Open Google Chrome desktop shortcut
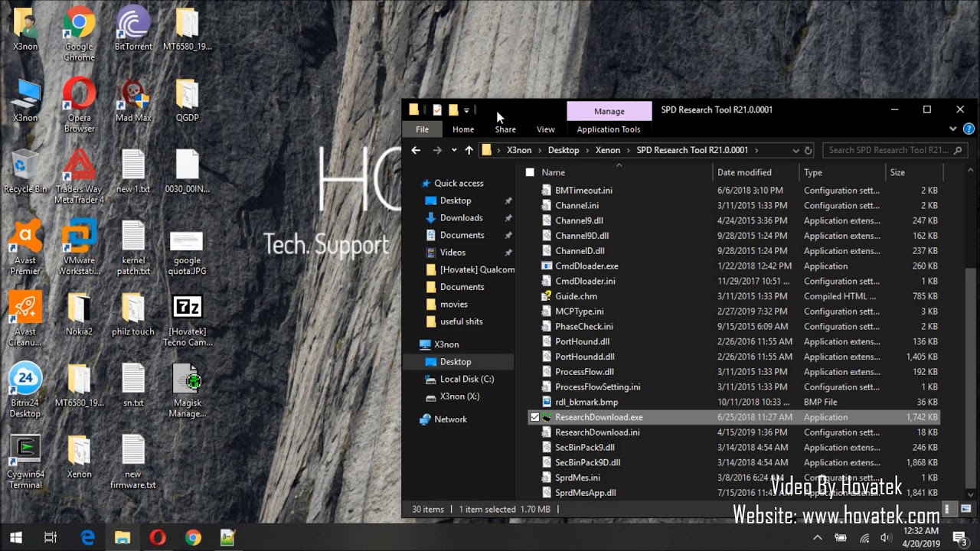Viewport: 980px width, 551px height. point(79,33)
